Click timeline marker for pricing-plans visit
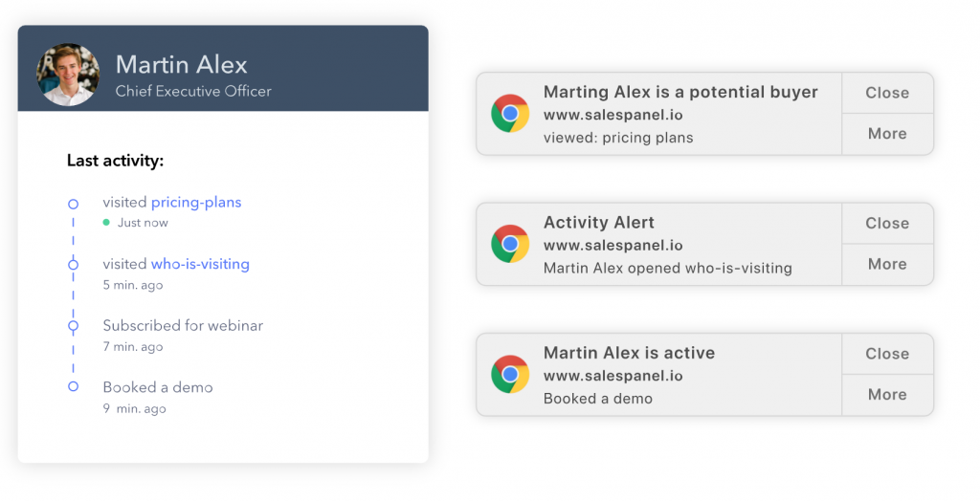980x501 pixels. [73, 204]
